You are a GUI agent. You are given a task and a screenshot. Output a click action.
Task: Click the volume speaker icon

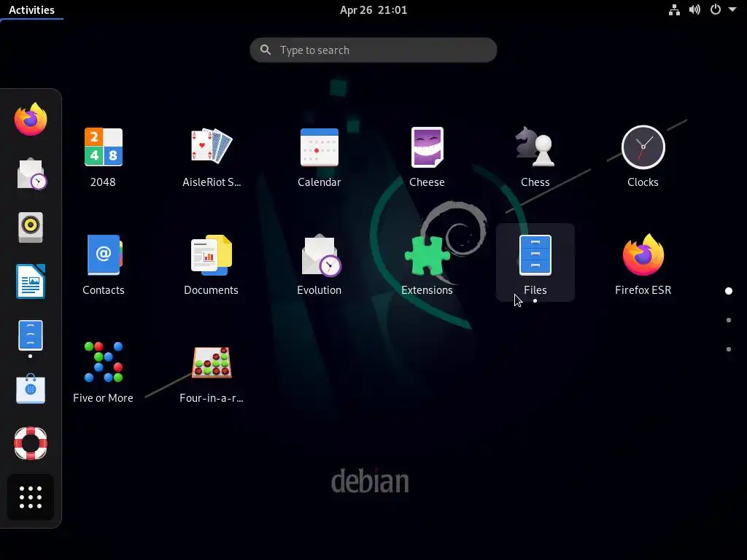694,10
